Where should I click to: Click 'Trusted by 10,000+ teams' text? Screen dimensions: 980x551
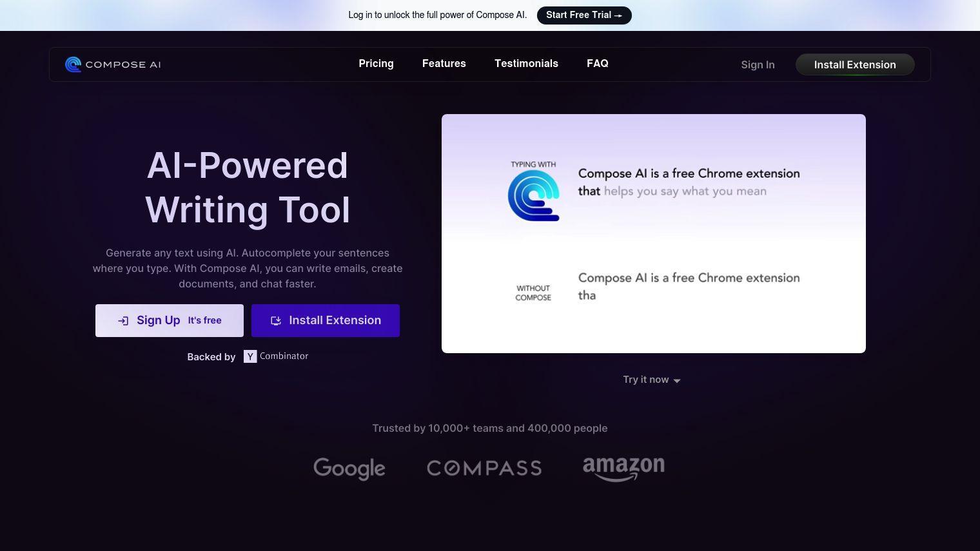coord(490,428)
